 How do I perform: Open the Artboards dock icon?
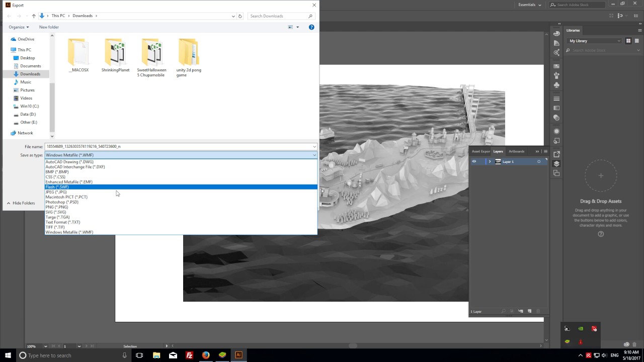[556, 173]
